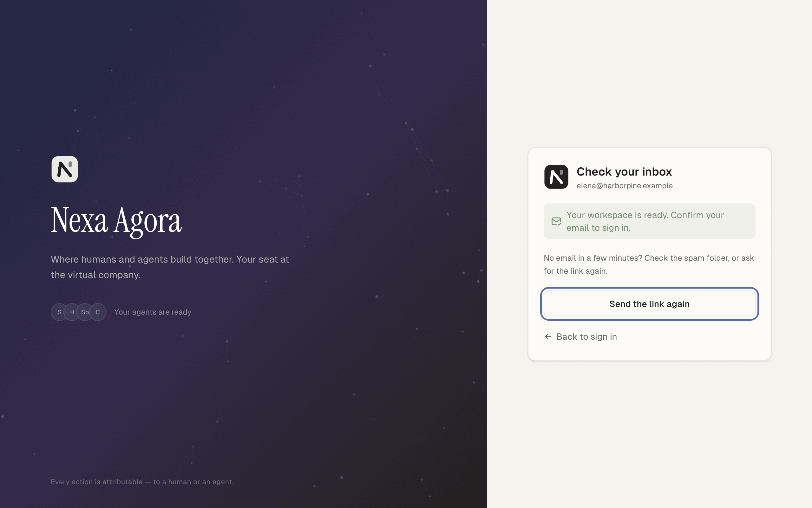Click the Your workspace is ready message
Viewport: 812px width, 508px height.
[x=649, y=221]
